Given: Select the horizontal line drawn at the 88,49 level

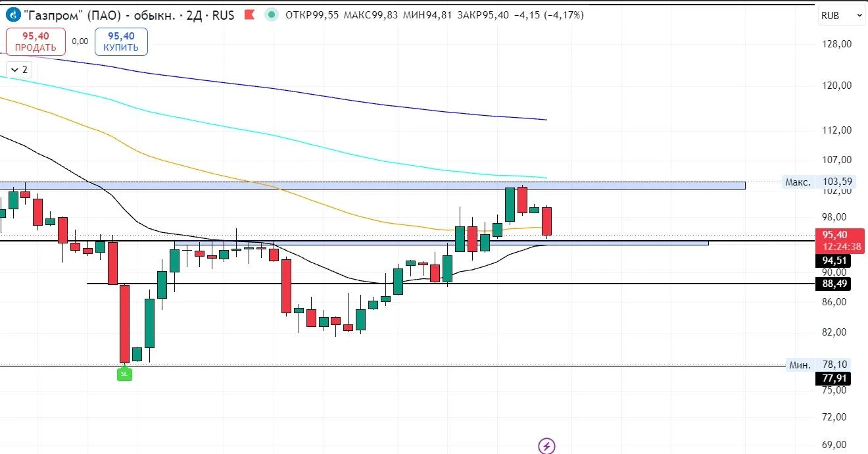Looking at the screenshot, I should pos(450,284).
